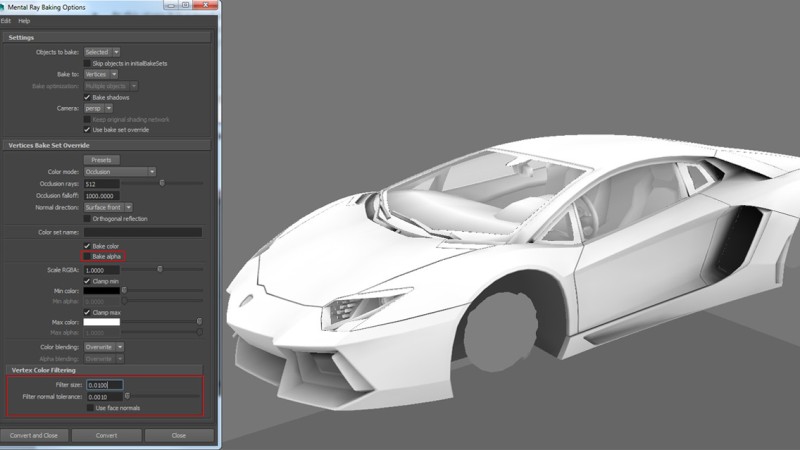
Task: Collapse the Vertex Color Filtering section
Action: (x=104, y=370)
